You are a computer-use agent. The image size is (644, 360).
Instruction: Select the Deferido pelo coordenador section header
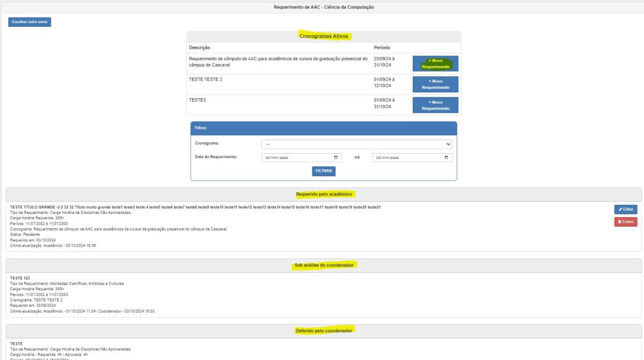[x=324, y=330]
